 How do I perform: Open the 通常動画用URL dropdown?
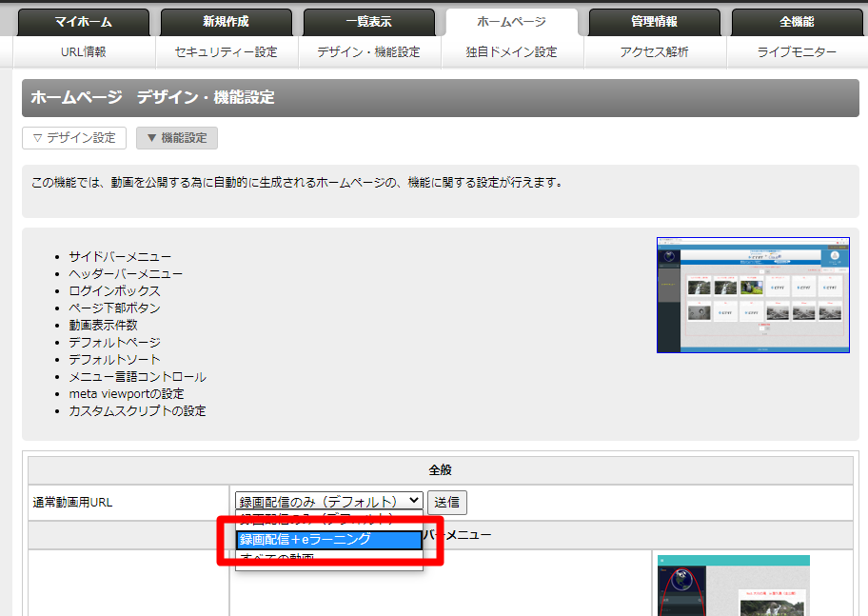[x=328, y=502]
